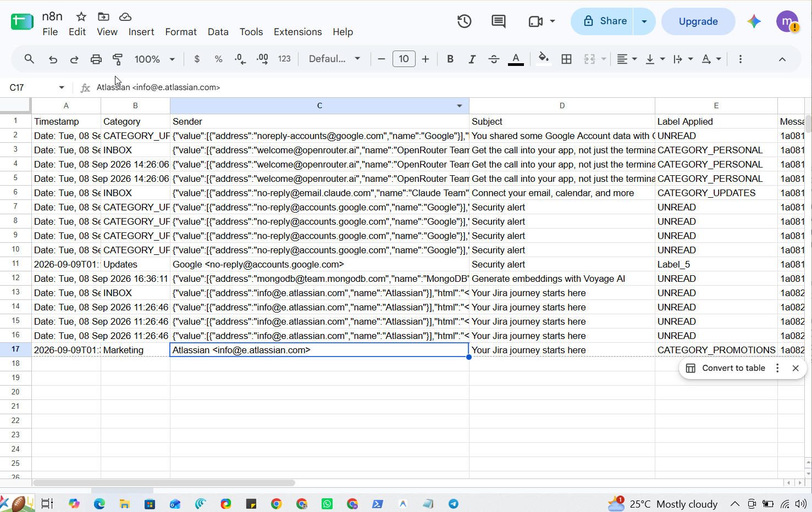Open the Help menu
The width and height of the screenshot is (812, 512).
[343, 32]
